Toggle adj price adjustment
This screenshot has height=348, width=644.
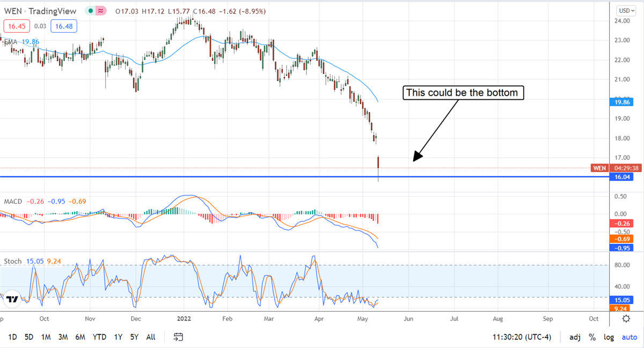tap(575, 337)
